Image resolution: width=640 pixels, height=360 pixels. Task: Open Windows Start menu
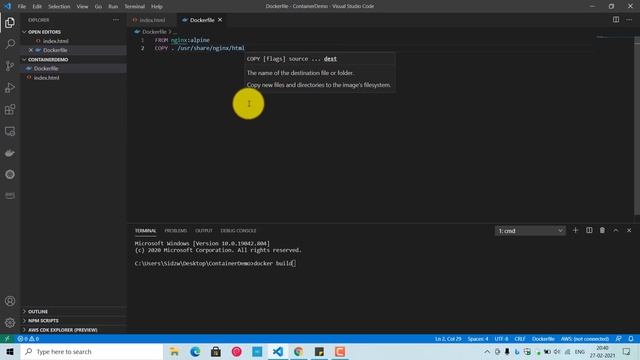[10, 351]
